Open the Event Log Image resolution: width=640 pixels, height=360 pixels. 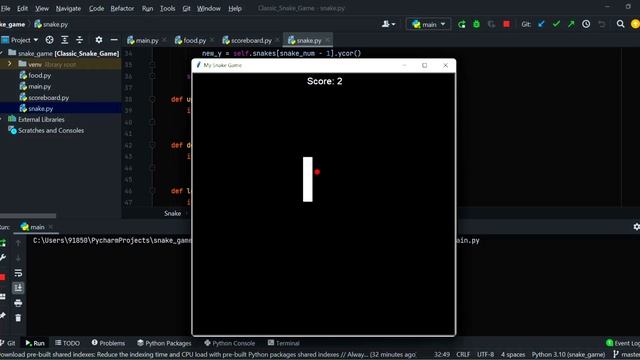(623, 343)
